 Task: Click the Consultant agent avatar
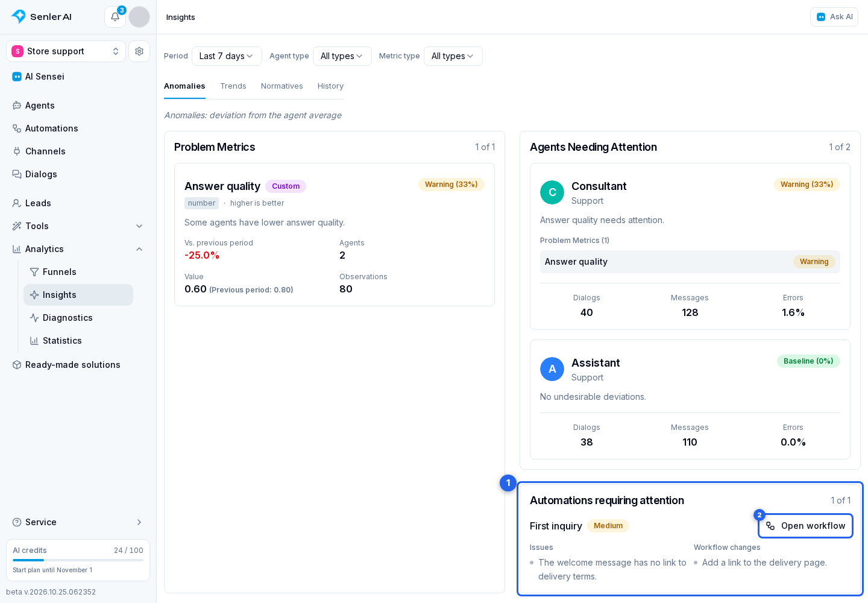point(552,192)
